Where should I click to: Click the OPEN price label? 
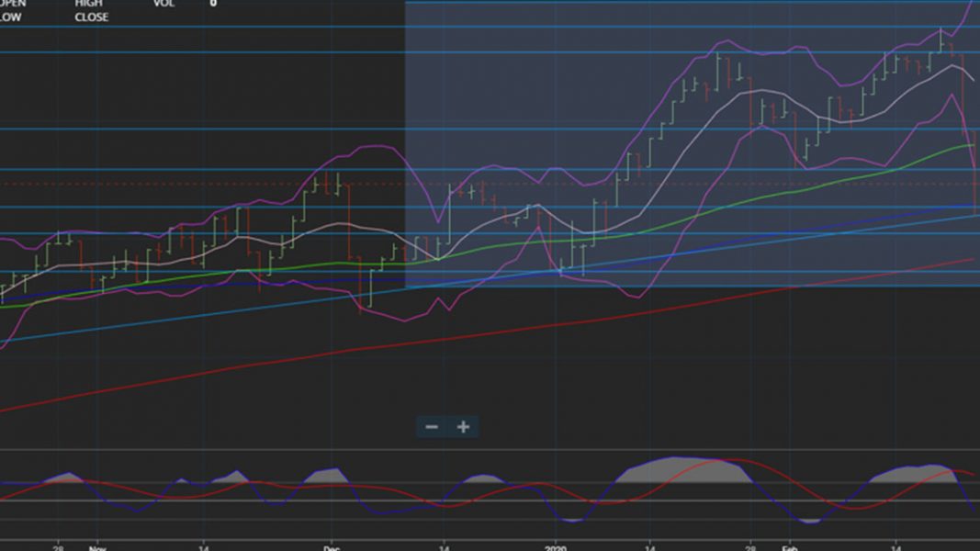pyautogui.click(x=13, y=4)
